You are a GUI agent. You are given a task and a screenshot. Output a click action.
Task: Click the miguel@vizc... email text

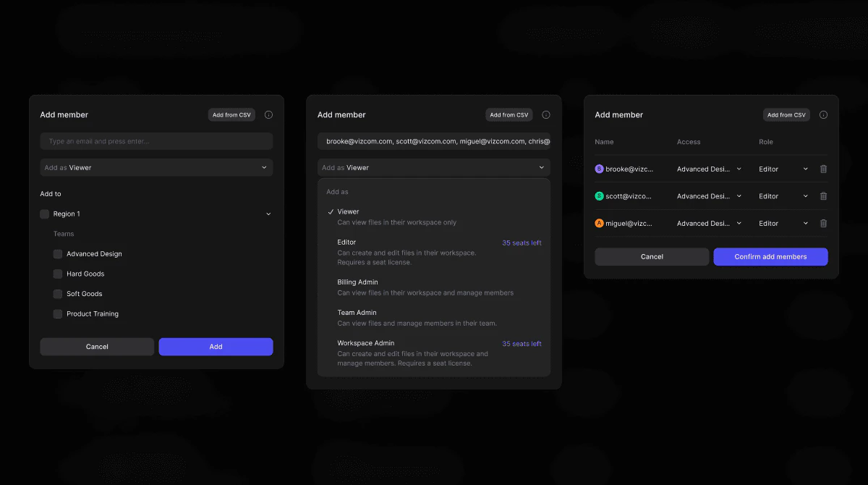(629, 223)
